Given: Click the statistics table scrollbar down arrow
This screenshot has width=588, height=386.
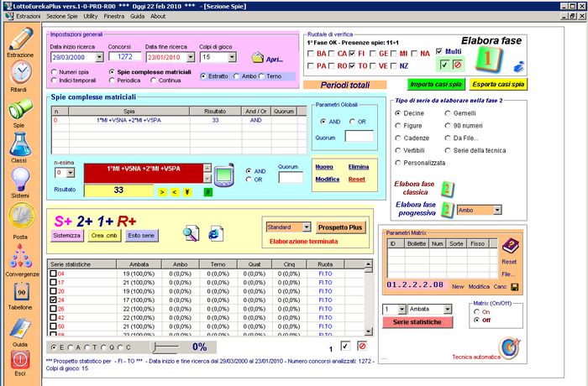Looking at the screenshot, I should click(369, 331).
